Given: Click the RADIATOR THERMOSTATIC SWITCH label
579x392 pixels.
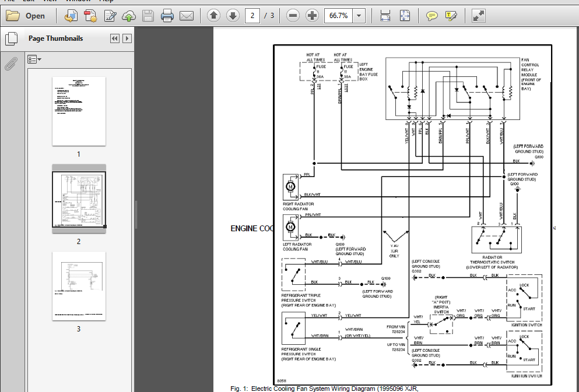Looking at the screenshot, I should tap(492, 262).
